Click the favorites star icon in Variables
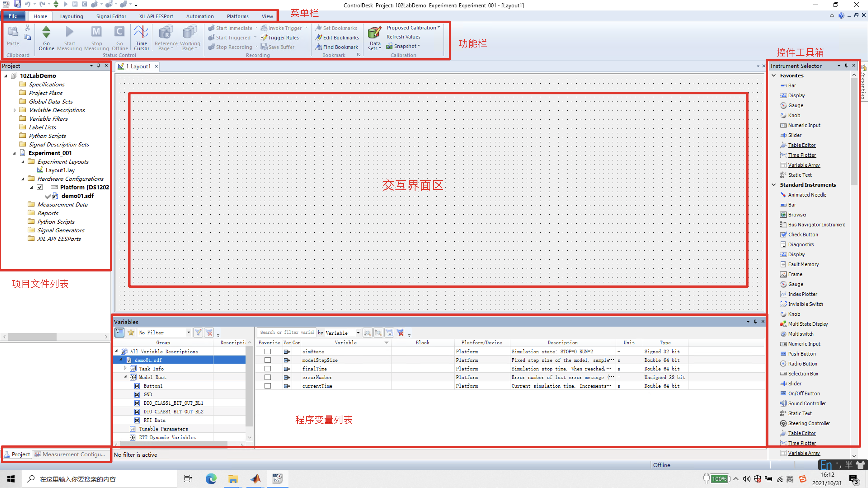 (x=131, y=332)
